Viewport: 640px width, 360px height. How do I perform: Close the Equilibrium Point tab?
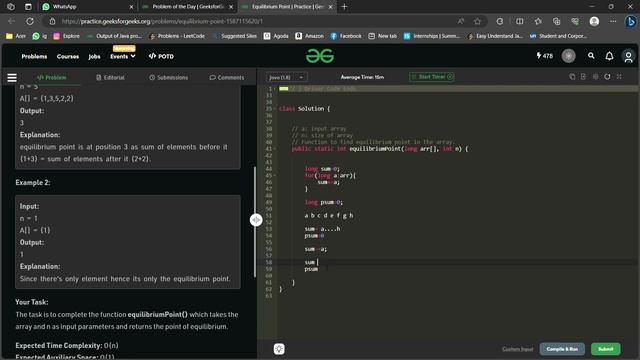(331, 7)
